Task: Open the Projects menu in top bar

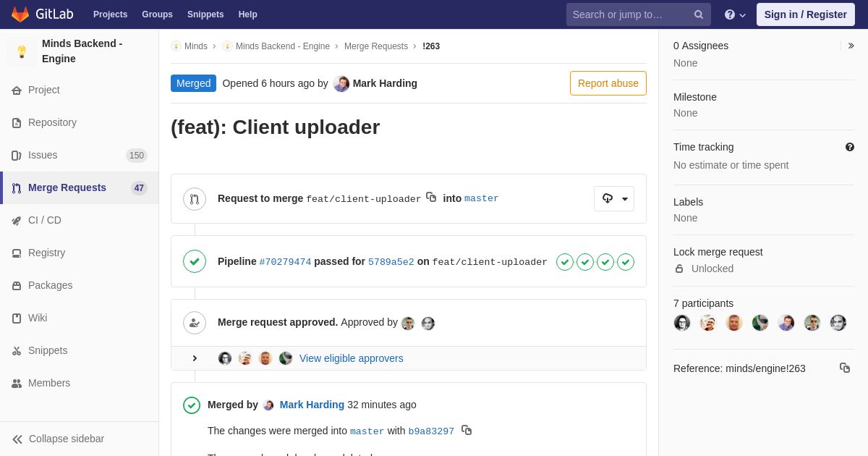Action: pyautogui.click(x=110, y=14)
